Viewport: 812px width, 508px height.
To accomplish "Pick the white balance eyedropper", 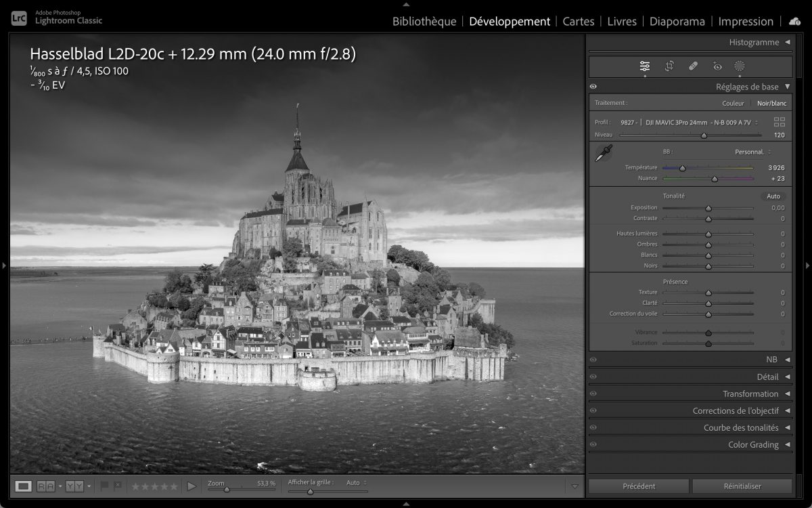I will 603,154.
